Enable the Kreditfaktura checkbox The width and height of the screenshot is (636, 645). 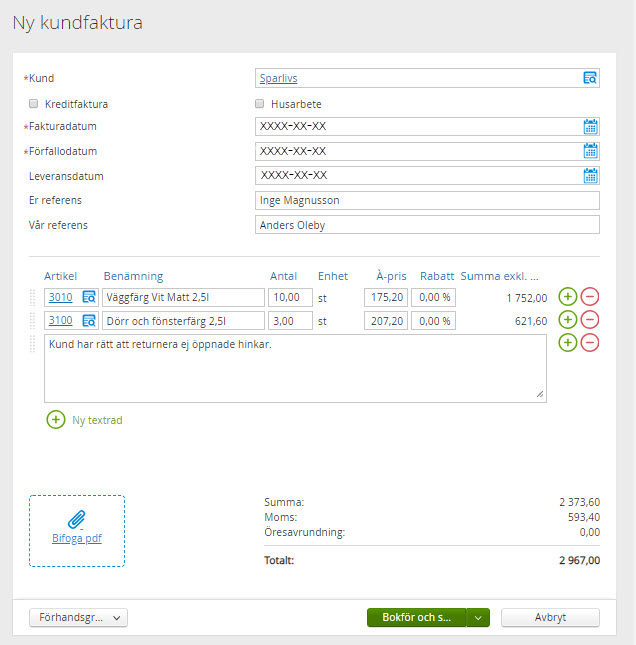[33, 104]
